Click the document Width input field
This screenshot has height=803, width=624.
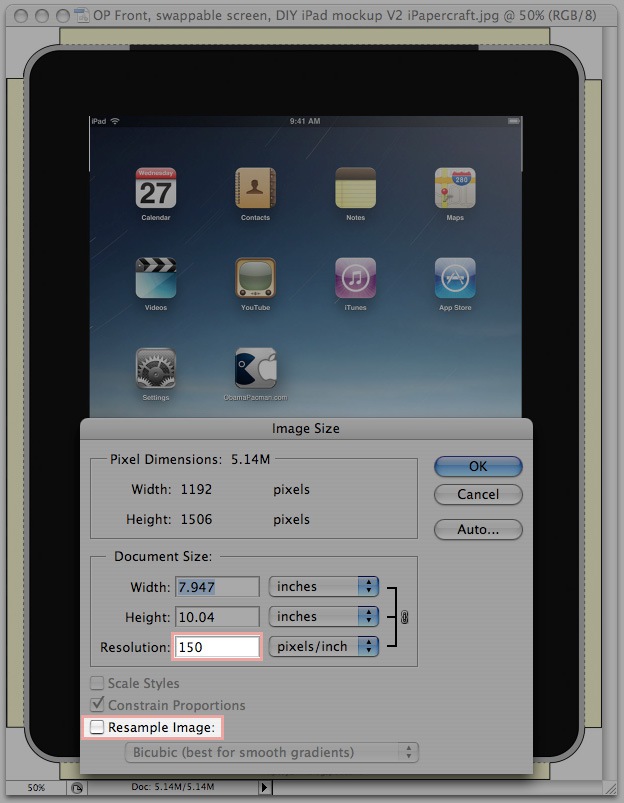click(217, 587)
